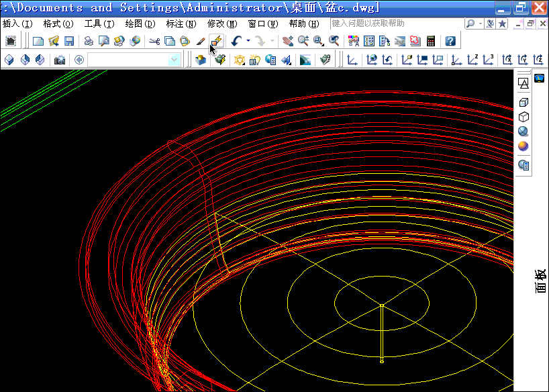
Task: Click the blue Help question mark button
Action: point(450,41)
